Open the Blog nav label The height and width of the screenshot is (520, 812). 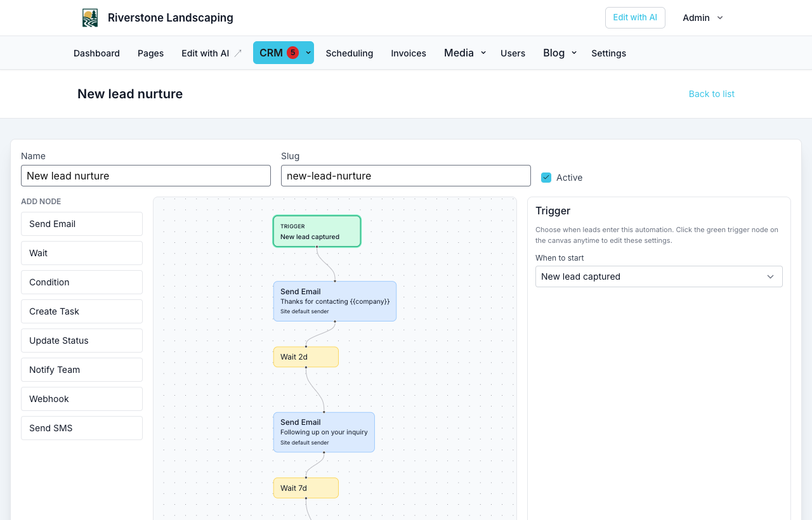554,53
